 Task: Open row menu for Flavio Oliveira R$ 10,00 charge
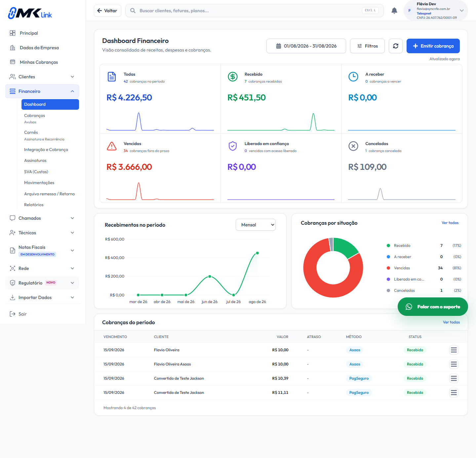[454, 350]
